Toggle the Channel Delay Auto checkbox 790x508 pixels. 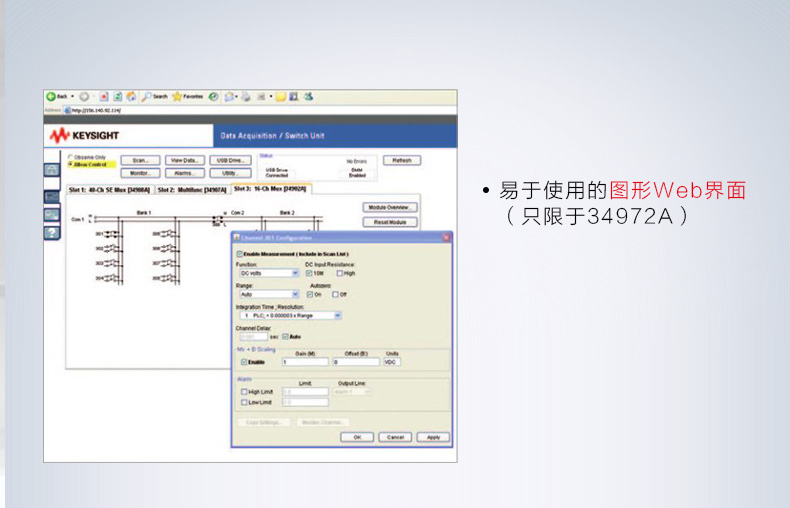(285, 336)
